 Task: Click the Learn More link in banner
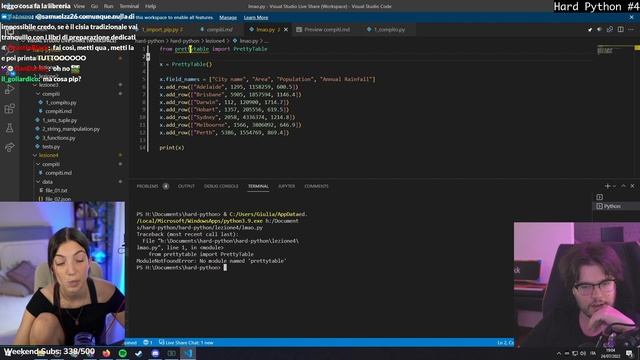point(256,18)
